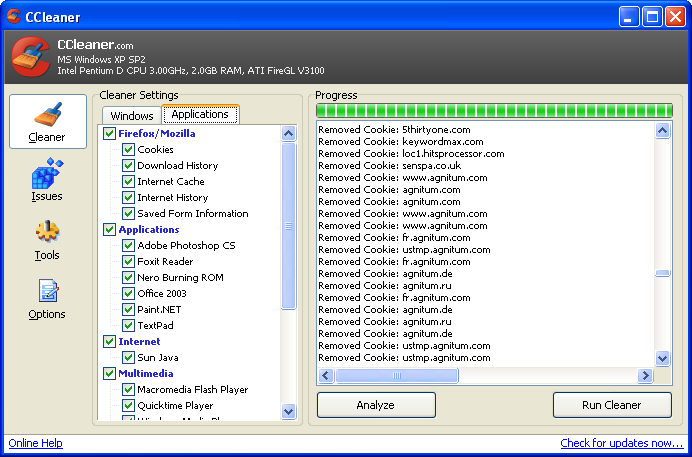Toggle the Applications group checkbox
This screenshot has height=457, width=692.
[109, 229]
